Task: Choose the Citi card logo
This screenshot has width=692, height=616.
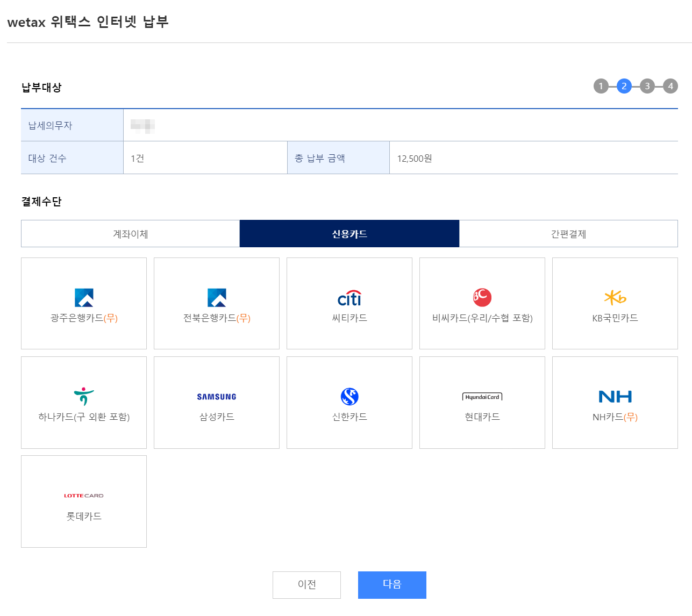Action: pyautogui.click(x=349, y=298)
